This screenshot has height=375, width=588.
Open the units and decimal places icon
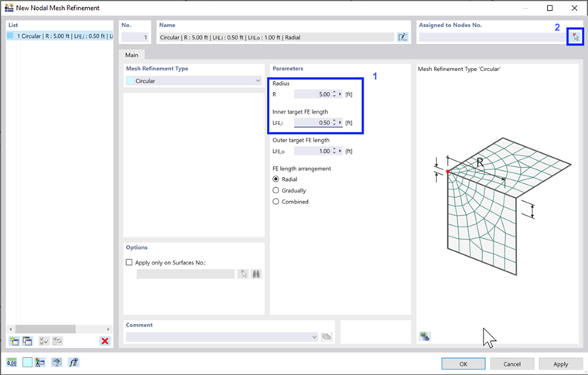[12, 363]
